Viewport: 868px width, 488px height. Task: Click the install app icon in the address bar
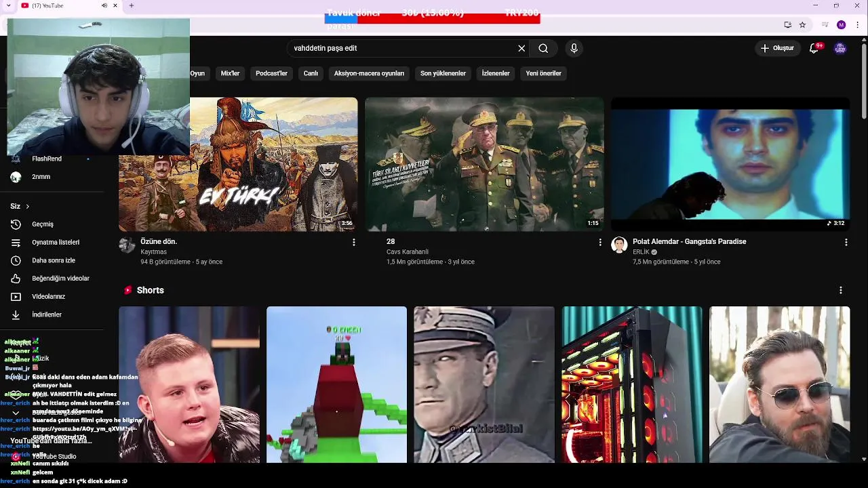(x=787, y=25)
